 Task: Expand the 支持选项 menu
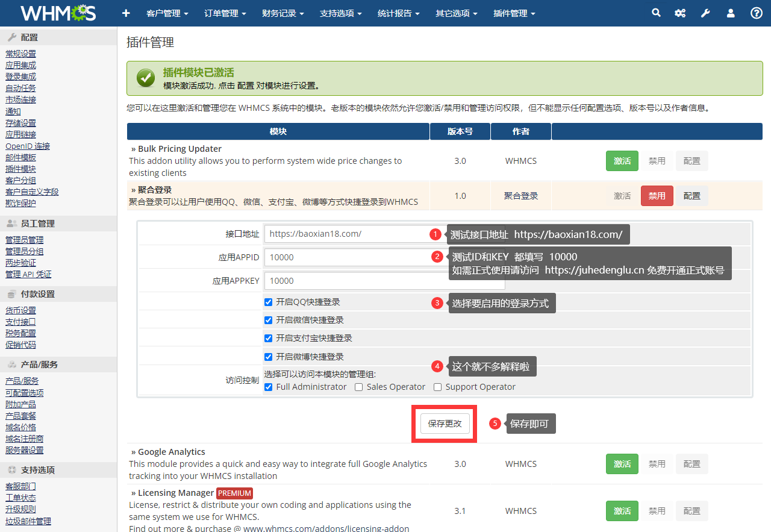click(341, 13)
